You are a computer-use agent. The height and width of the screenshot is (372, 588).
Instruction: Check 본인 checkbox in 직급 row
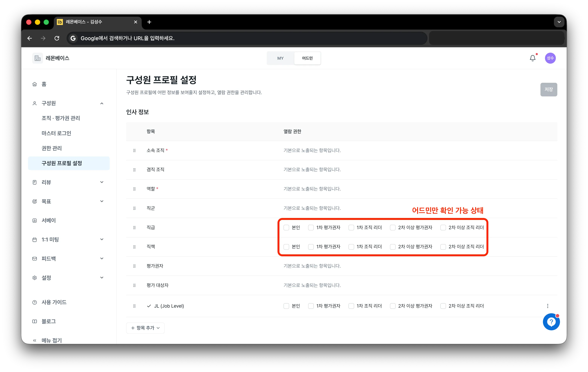(x=286, y=227)
